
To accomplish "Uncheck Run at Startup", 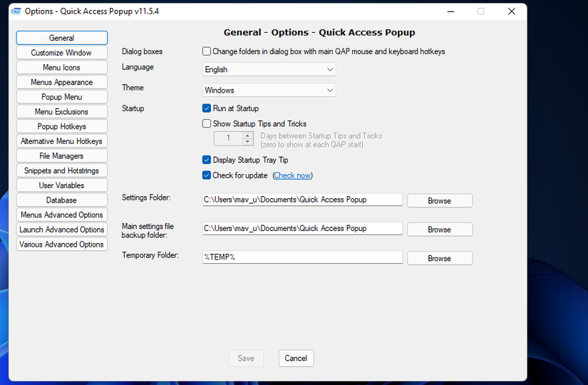I will pyautogui.click(x=207, y=108).
